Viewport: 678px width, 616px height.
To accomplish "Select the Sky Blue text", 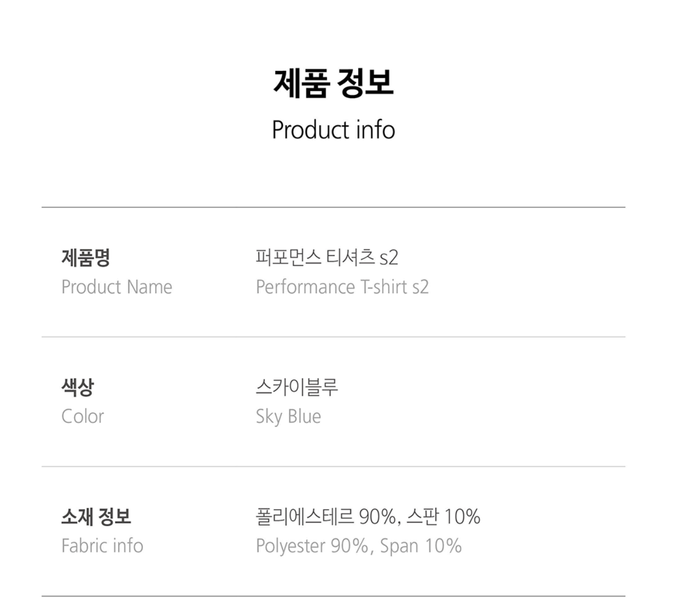I will pos(288,416).
